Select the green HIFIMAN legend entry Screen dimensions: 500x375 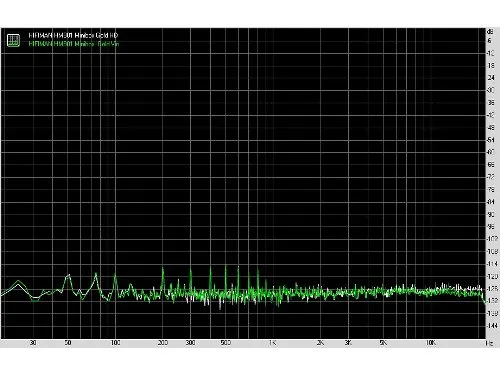click(x=74, y=44)
